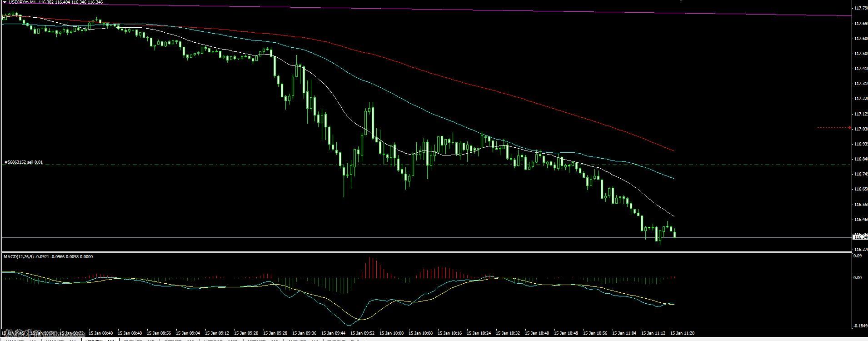Click the 15 Jan 09:52 time label
This screenshot has height=341, width=868.
point(363,333)
